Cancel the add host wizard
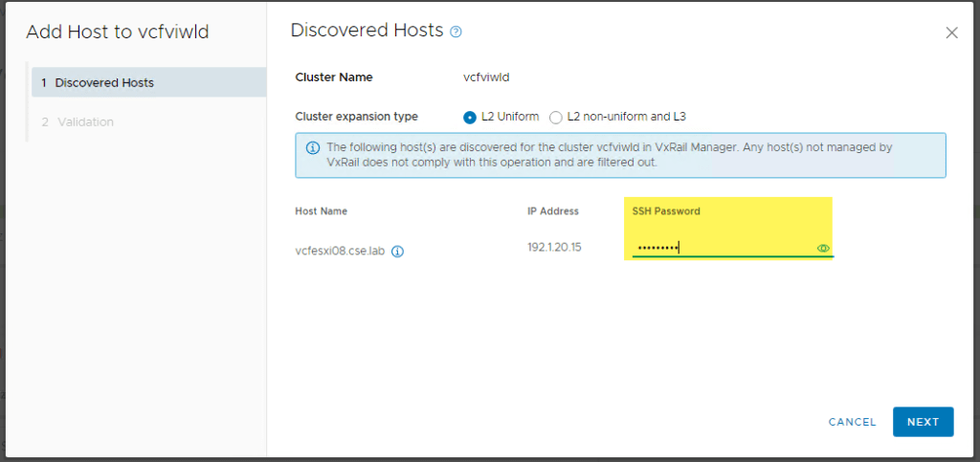This screenshot has width=980, height=462. (x=852, y=422)
